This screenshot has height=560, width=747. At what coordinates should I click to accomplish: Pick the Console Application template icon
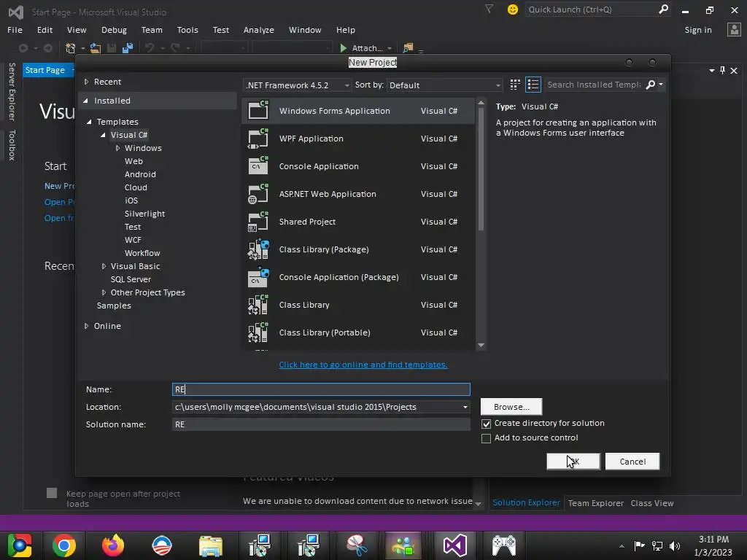coord(258,166)
